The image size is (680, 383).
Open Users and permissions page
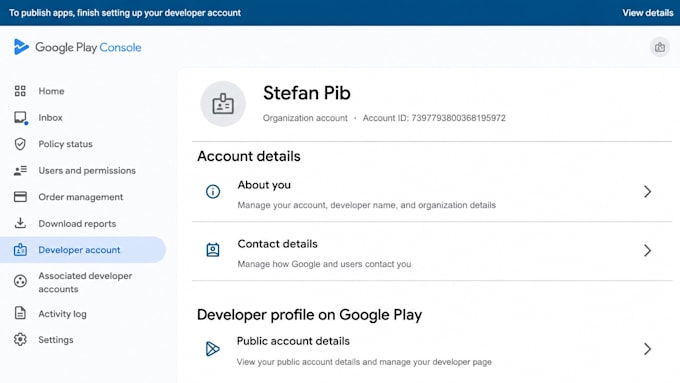87,170
